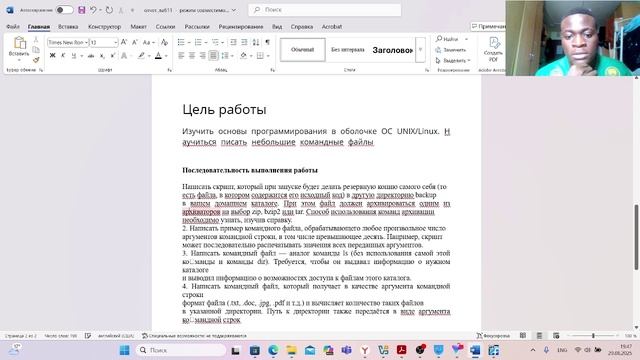Select the Format Painter brush icon
The image size is (640, 360).
(36, 60)
